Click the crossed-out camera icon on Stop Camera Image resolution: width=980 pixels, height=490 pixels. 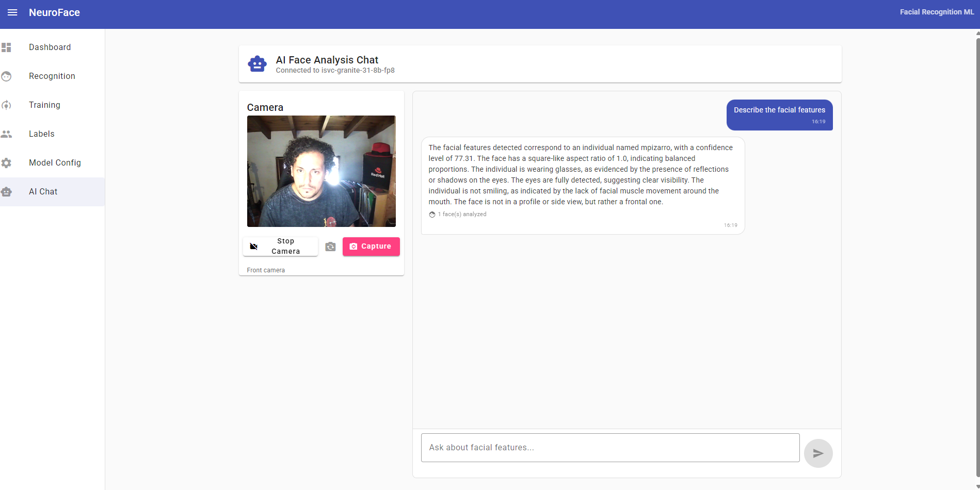tap(254, 246)
